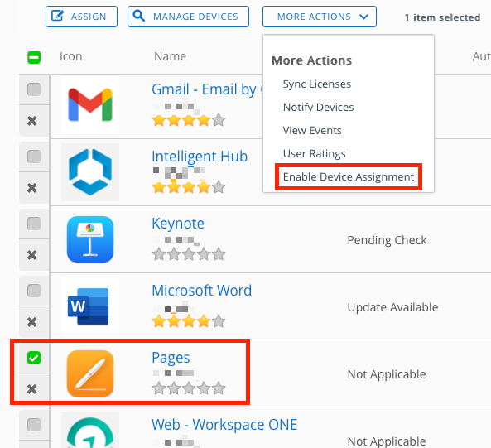Open the Gmail - Email app link

207,89
